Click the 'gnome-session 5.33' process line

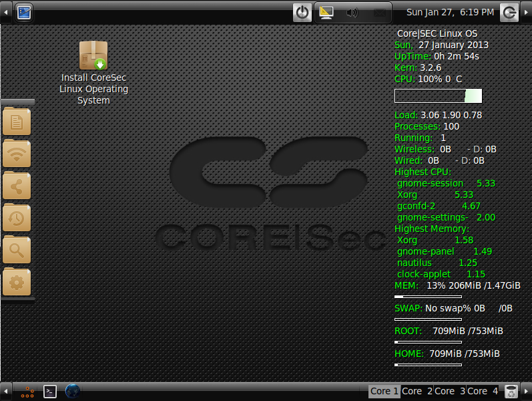coord(446,184)
